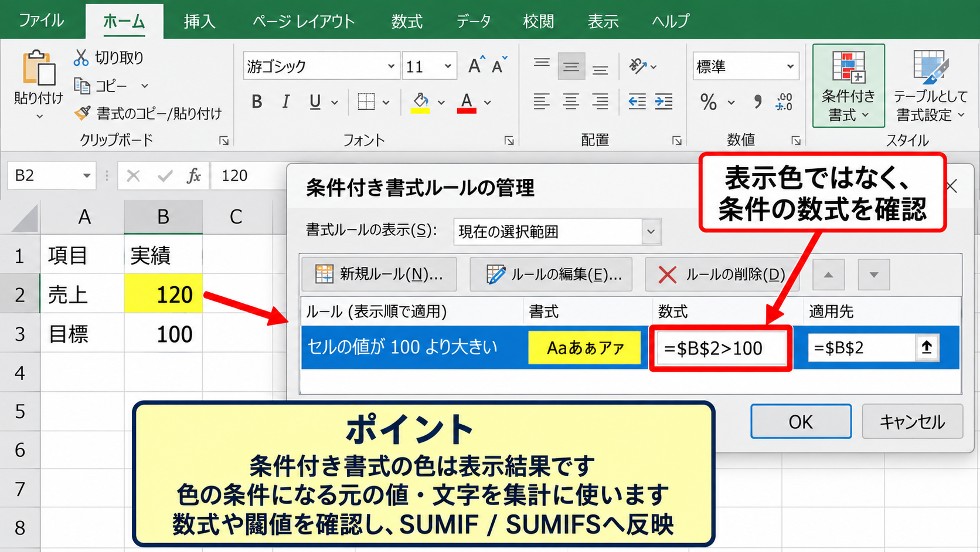Viewport: 980px width, 552px height.
Task: Click the Cut scissors icon
Action: 81,57
